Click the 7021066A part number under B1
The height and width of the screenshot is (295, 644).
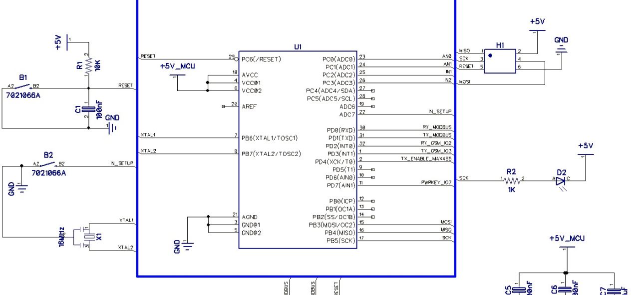[22, 95]
